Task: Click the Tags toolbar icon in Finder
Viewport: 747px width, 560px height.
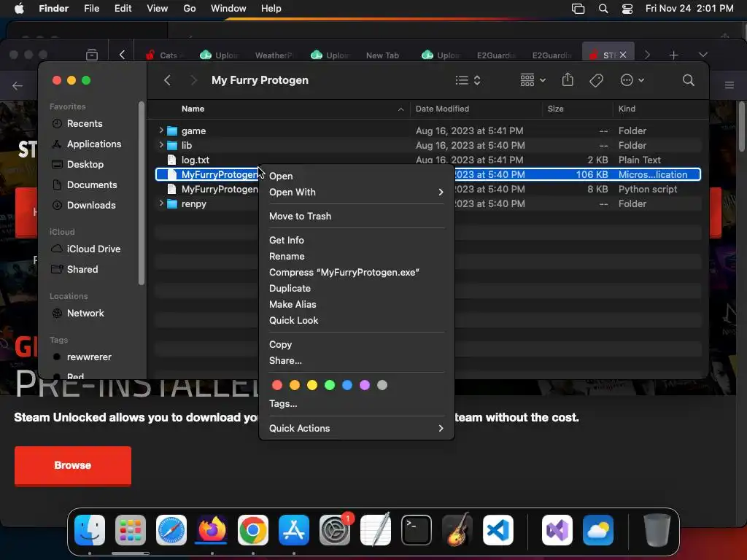Action: point(596,80)
